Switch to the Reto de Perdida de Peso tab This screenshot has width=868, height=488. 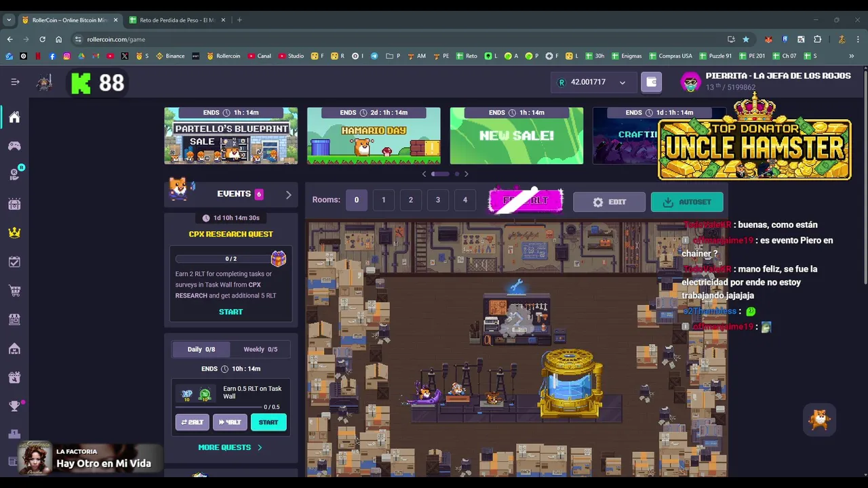pyautogui.click(x=176, y=20)
